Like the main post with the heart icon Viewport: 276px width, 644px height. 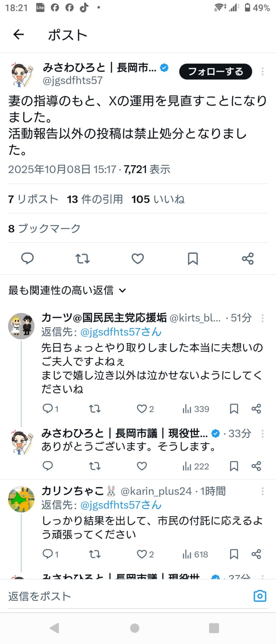pyautogui.click(x=138, y=258)
